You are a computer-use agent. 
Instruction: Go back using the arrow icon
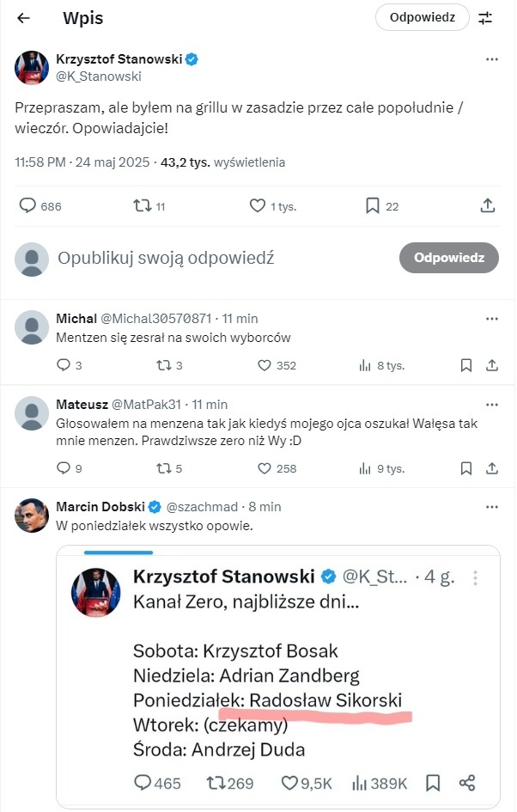(x=23, y=18)
